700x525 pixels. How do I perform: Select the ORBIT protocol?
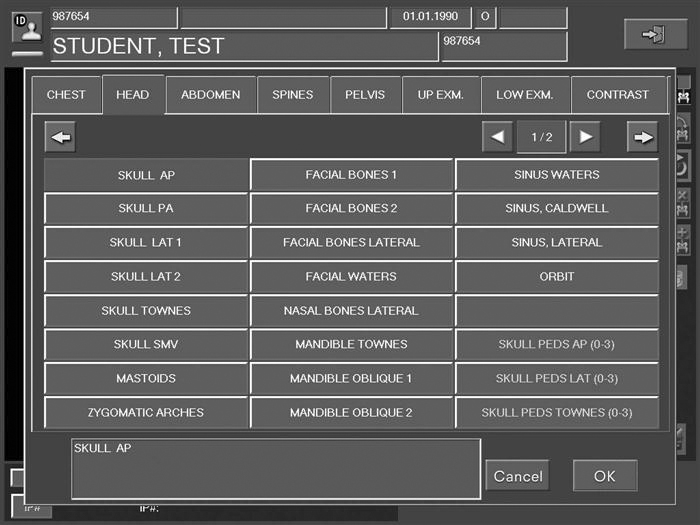tap(557, 276)
